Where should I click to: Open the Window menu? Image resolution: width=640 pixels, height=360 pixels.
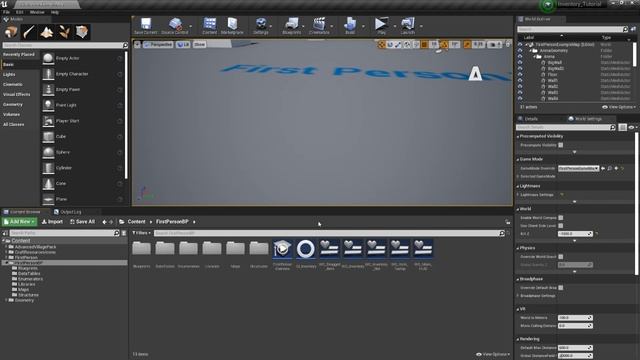37,12
